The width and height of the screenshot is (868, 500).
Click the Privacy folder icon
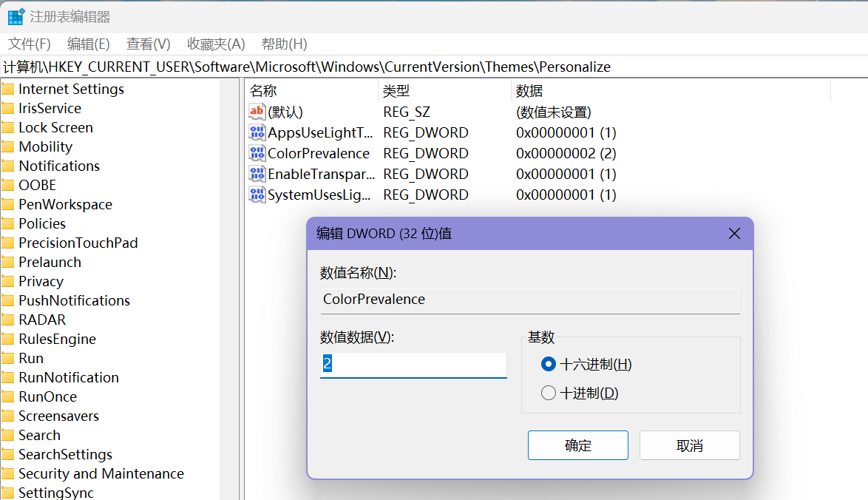(x=8, y=282)
